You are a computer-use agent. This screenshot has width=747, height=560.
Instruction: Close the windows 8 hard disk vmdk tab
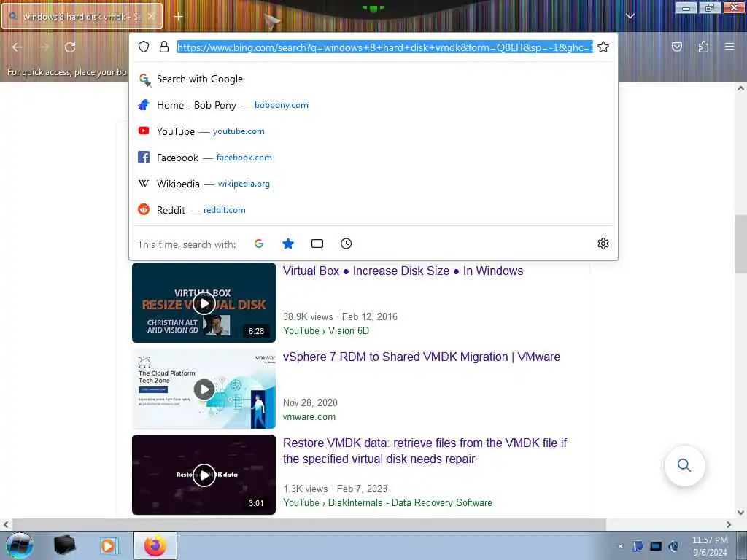(150, 16)
